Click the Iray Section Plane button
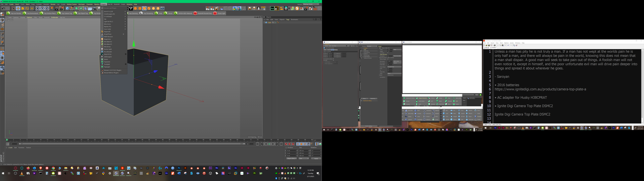Viewport: 644px width, 181px height. tap(48, 13)
